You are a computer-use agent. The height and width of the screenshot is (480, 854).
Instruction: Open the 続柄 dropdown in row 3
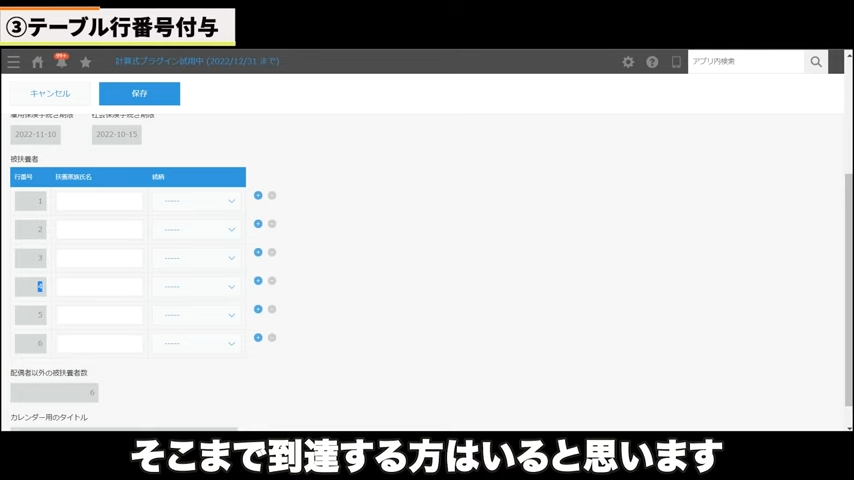[196, 258]
